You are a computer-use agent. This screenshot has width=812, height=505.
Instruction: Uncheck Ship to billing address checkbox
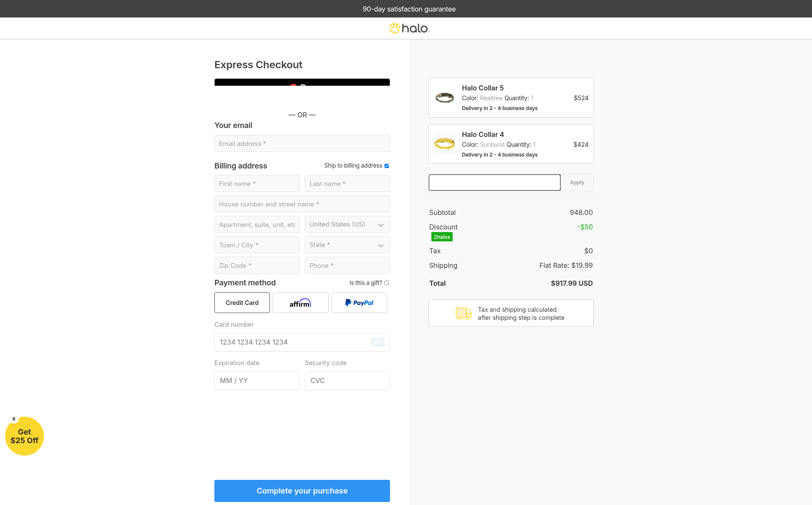pyautogui.click(x=387, y=166)
